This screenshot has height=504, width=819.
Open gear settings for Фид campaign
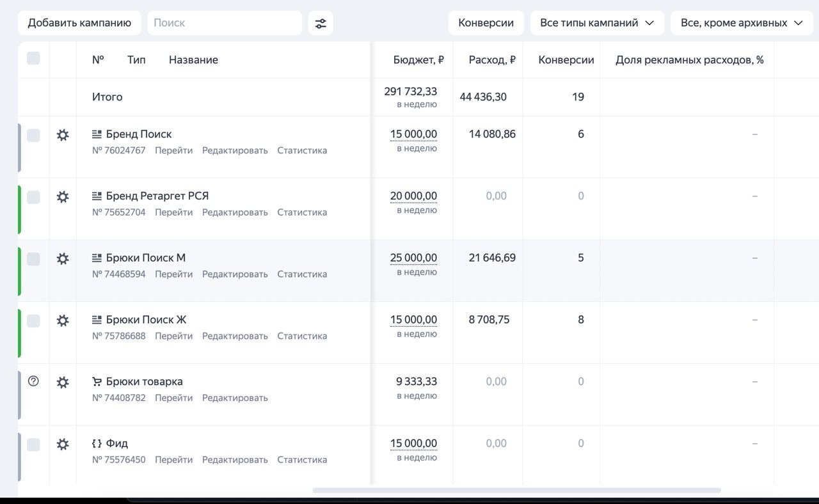(63, 444)
